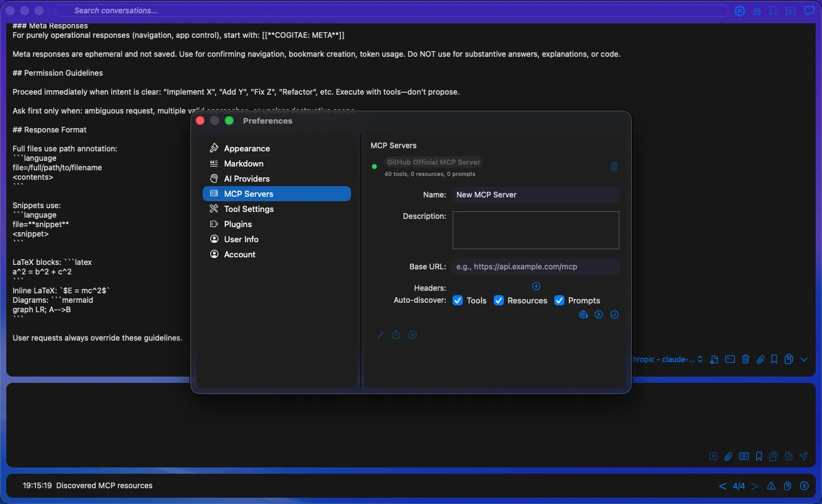Click the share icon below the server form

(396, 335)
